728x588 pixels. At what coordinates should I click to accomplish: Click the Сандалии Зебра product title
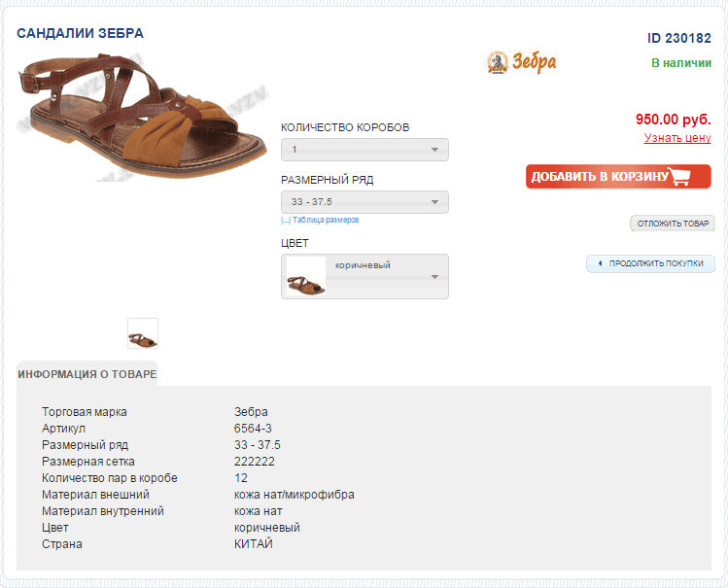point(81,33)
